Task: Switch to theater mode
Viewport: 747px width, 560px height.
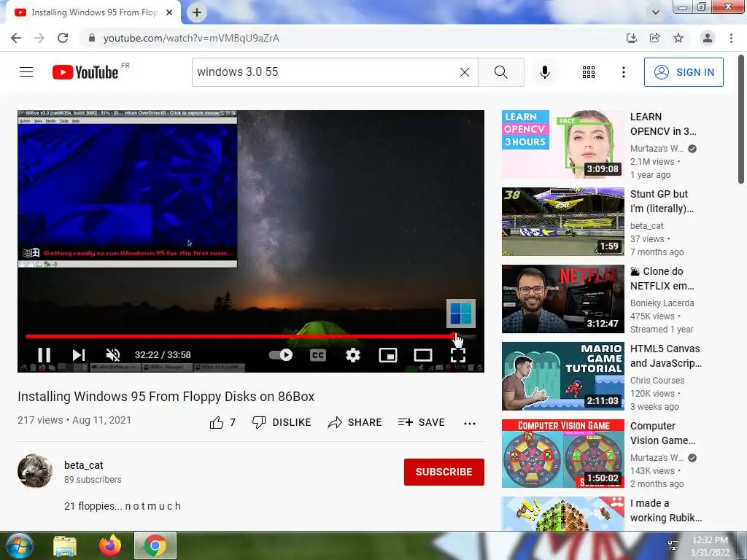Action: [423, 355]
